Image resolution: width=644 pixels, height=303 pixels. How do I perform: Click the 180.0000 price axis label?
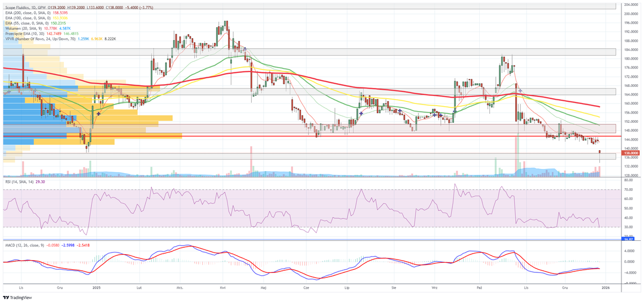(x=630, y=58)
